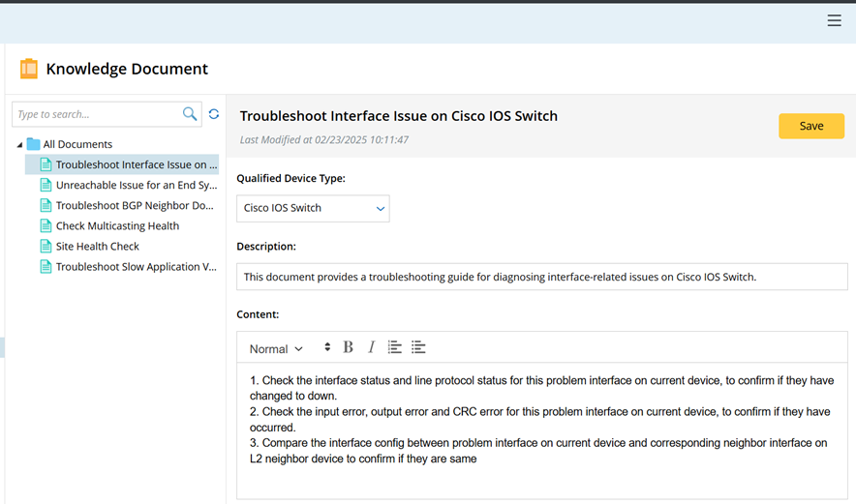The image size is (856, 504).
Task: Save the knowledge document
Action: (810, 126)
